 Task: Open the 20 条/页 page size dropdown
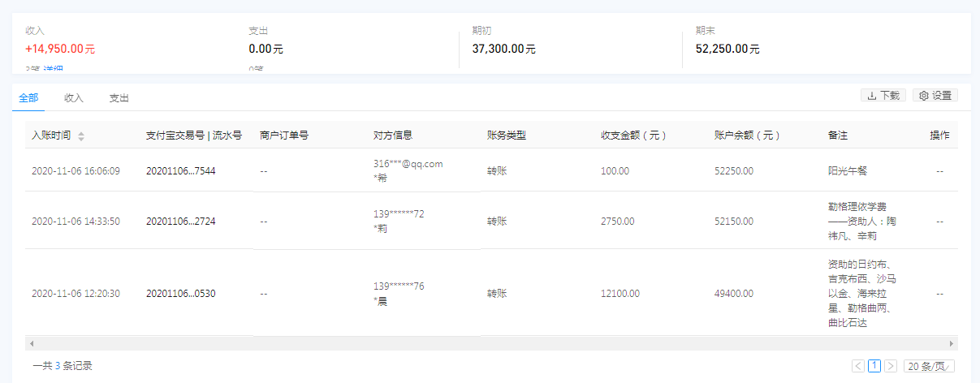tap(929, 366)
